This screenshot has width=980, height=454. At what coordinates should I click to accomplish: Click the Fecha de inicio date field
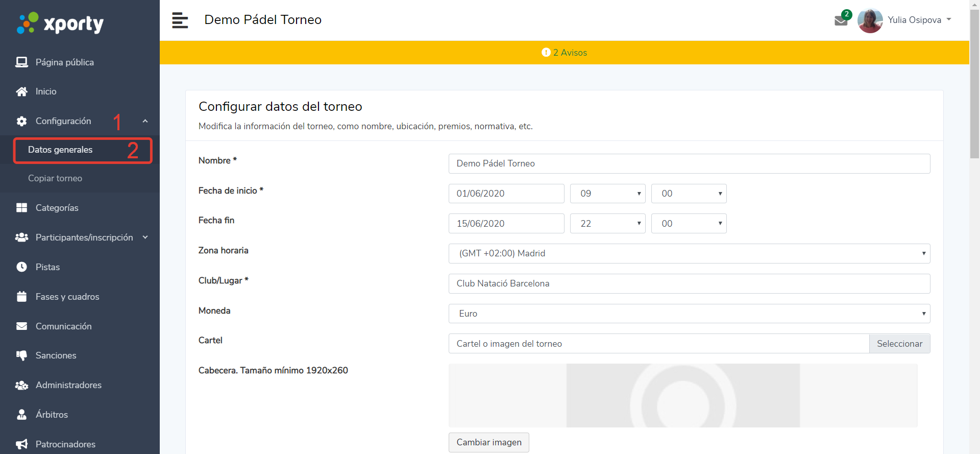[506, 194]
